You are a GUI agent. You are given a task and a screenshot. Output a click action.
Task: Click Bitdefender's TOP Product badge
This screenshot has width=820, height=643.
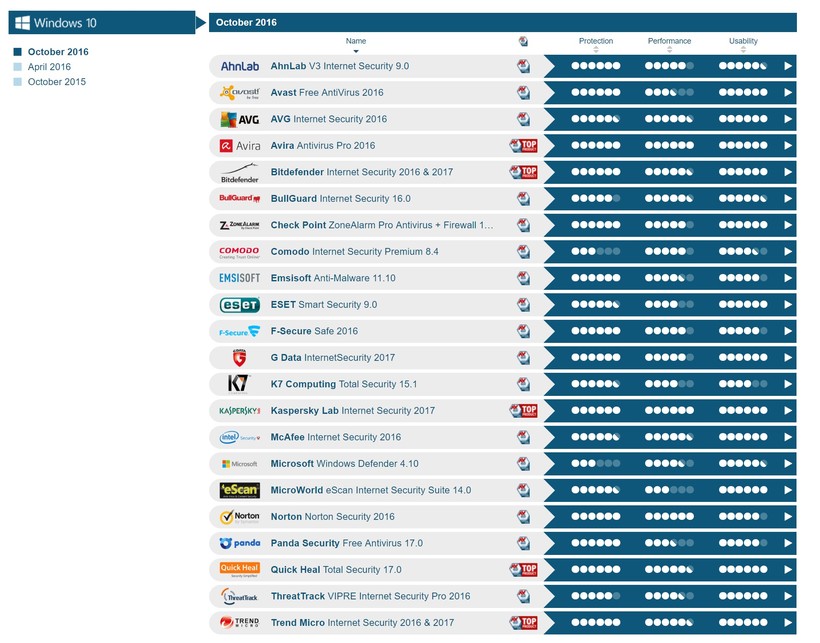[x=523, y=172]
